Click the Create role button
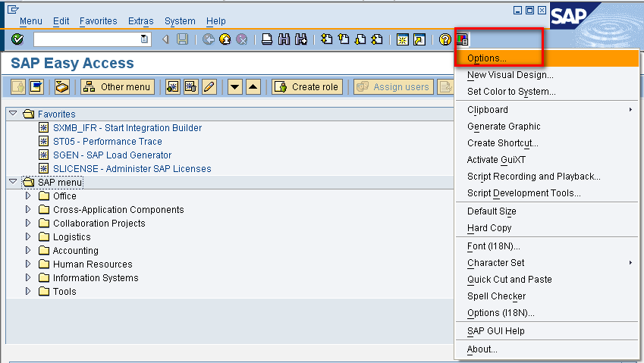Screen dimensions: 644x363 (x=307, y=87)
